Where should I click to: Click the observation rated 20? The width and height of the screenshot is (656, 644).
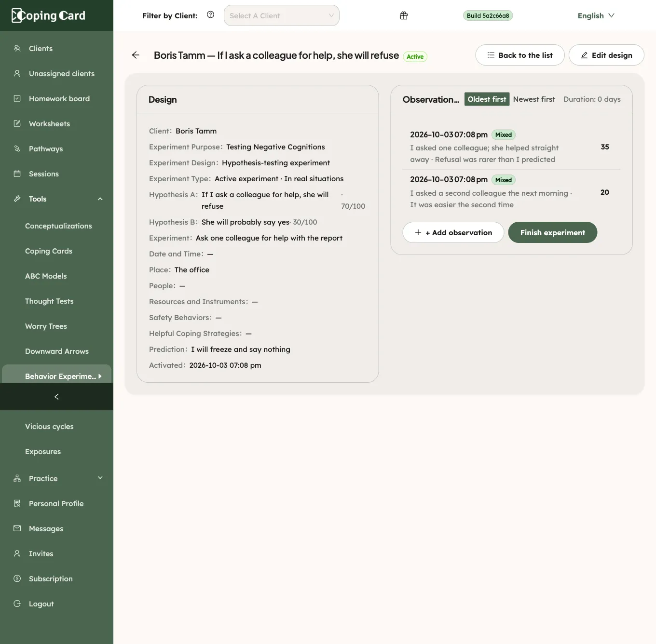511,192
